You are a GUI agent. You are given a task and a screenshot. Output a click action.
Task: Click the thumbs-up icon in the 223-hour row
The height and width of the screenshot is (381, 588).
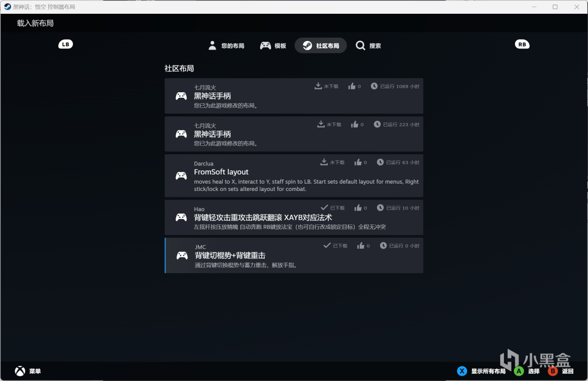pyautogui.click(x=355, y=124)
